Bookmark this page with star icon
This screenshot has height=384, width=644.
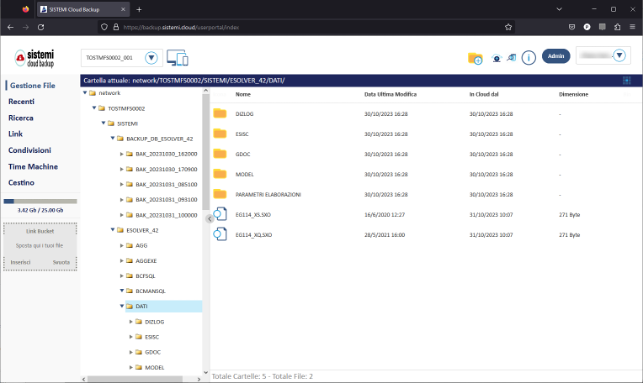pyautogui.click(x=508, y=27)
